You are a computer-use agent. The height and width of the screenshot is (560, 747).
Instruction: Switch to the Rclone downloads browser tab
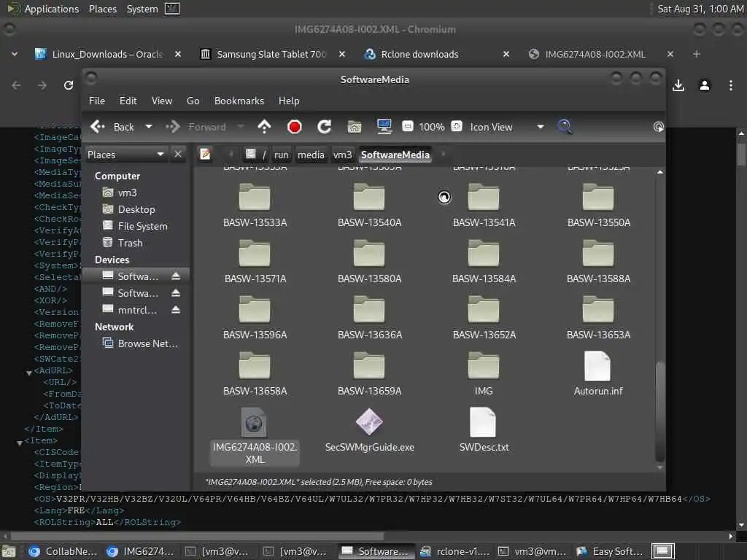[x=419, y=54]
